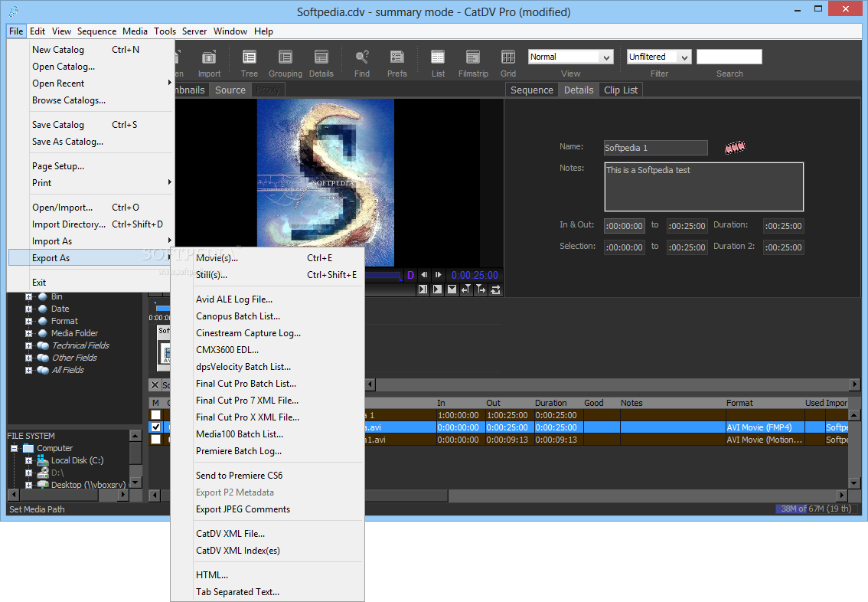The width and height of the screenshot is (868, 602).
Task: Click the Media Folder bubble icon
Action: pos(43,333)
